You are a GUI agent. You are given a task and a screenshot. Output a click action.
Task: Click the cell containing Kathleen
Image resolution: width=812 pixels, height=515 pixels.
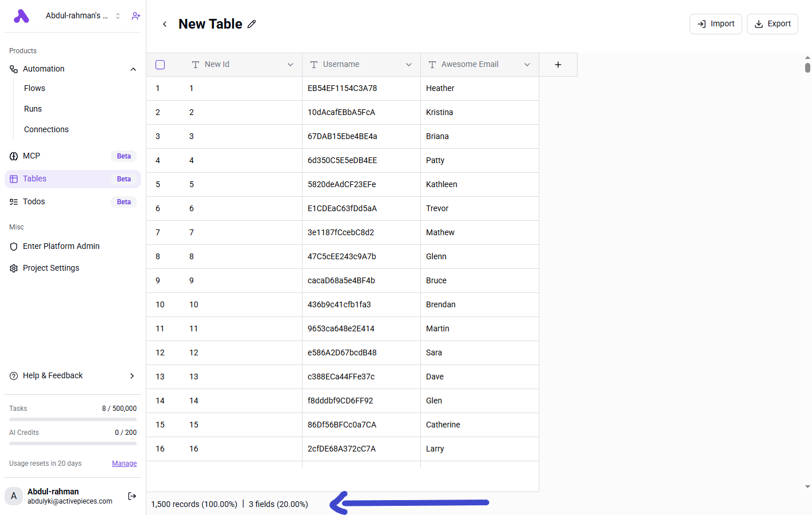(x=480, y=184)
